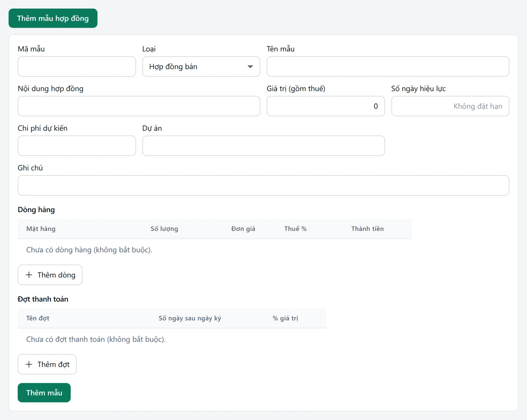Viewport: 527px width, 420px height.
Task: Click the plus icon on Thêm đợt
Action: point(29,364)
